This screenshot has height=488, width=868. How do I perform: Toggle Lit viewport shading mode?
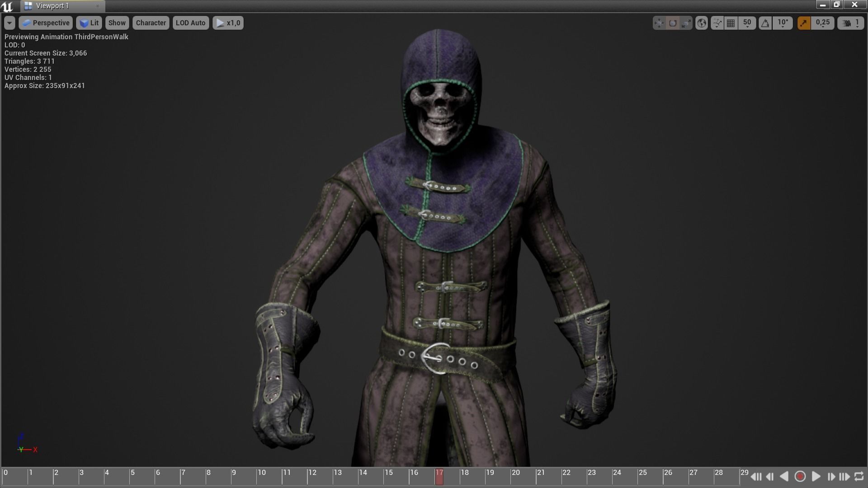tap(89, 23)
